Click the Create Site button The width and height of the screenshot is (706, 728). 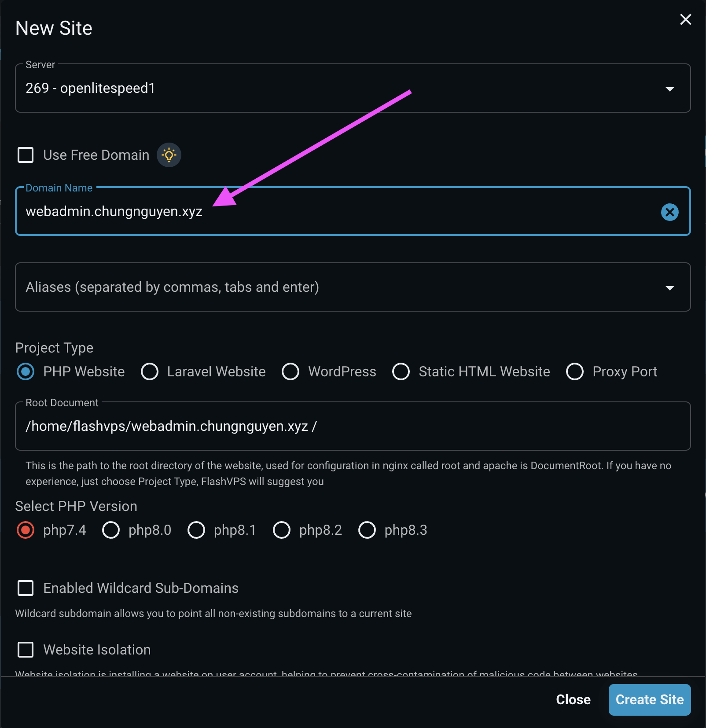point(649,699)
